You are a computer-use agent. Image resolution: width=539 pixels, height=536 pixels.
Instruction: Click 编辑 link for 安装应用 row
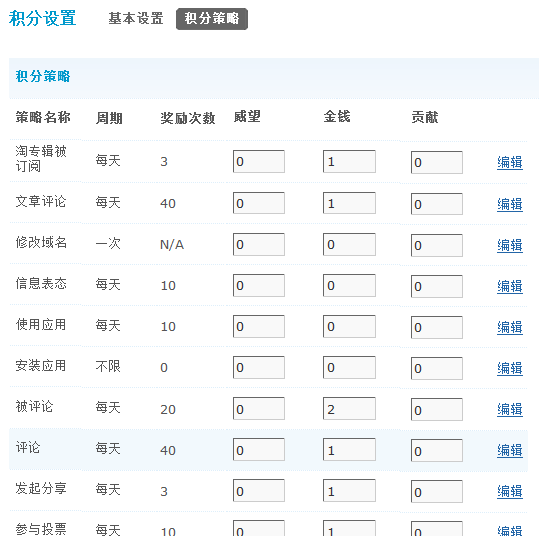(509, 368)
